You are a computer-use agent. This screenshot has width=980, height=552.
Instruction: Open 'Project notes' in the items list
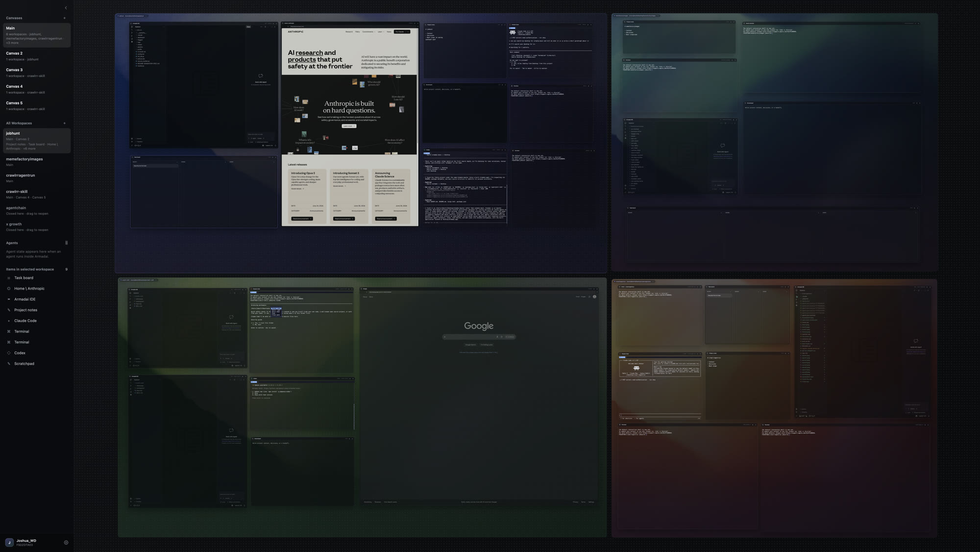pyautogui.click(x=25, y=310)
